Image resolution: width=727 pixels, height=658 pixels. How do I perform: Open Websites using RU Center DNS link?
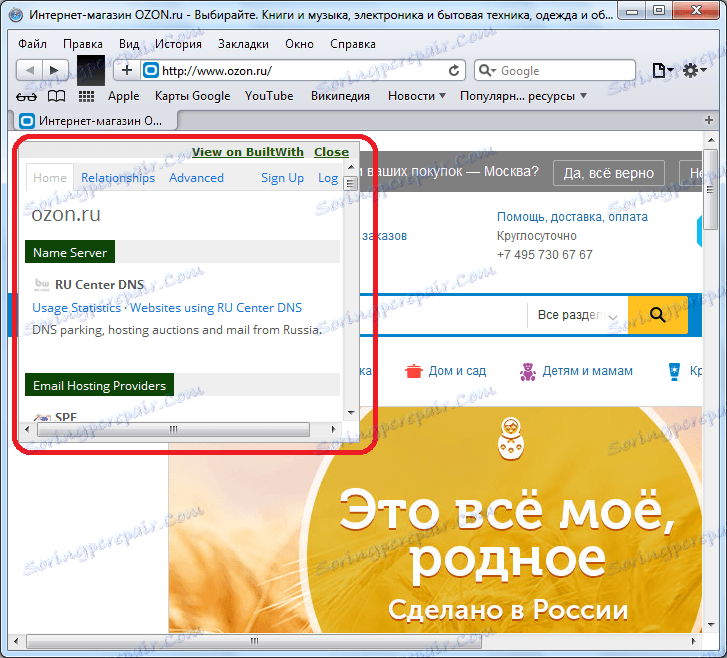click(x=216, y=308)
